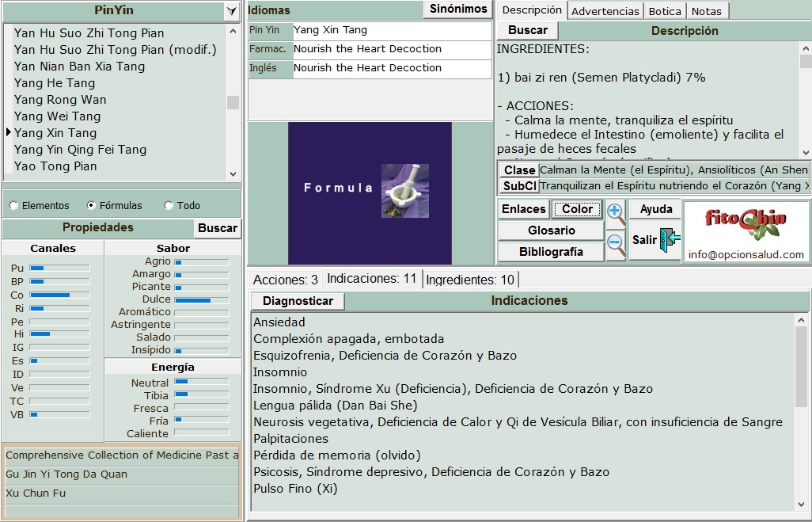Viewport: 812px width, 522px height.
Task: Click Comprehensive Collection of Medicine entry
Action: [x=122, y=455]
